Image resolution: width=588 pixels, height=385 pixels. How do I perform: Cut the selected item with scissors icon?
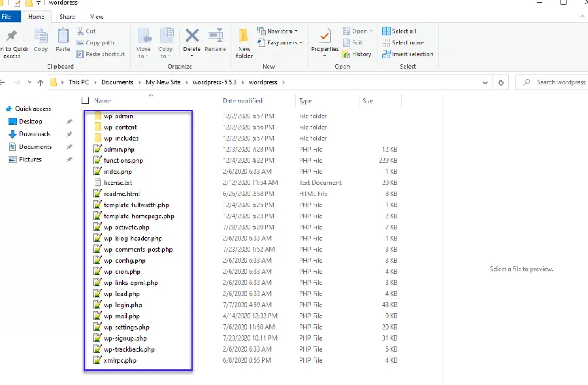pos(86,31)
